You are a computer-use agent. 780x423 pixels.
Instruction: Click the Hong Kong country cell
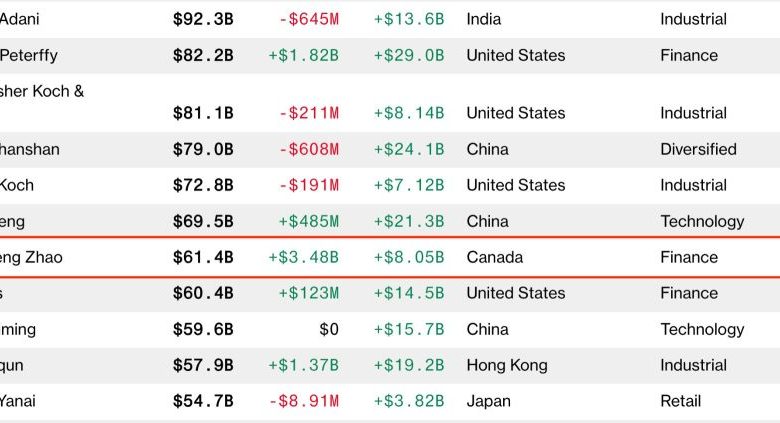(507, 365)
